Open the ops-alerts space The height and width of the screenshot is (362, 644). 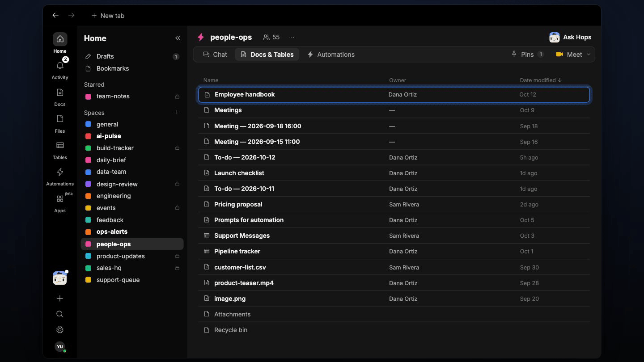(132, 232)
